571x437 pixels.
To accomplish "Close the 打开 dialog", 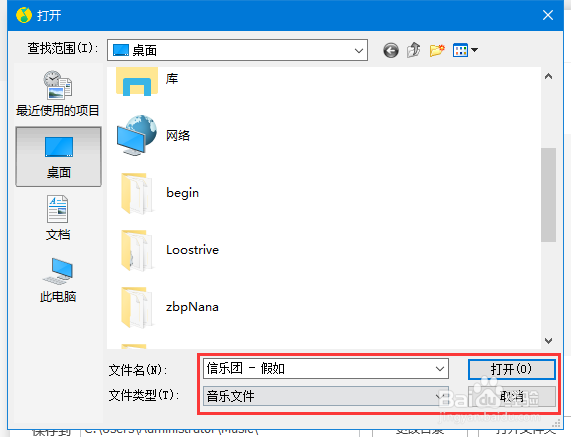I will [x=548, y=15].
